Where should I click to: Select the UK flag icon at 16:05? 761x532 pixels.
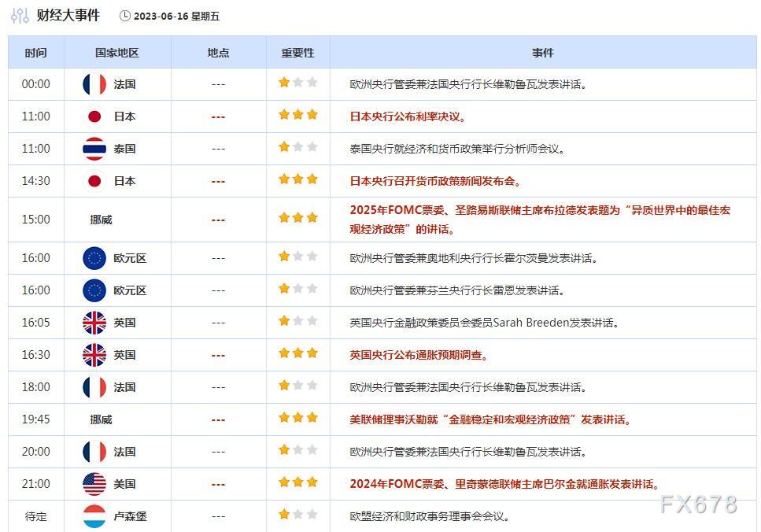(x=94, y=323)
